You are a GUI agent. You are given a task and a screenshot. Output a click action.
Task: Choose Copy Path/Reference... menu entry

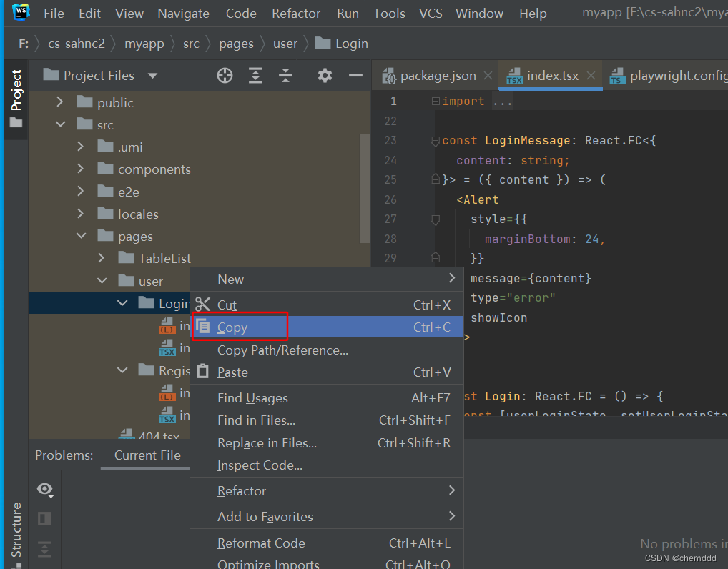(326, 350)
